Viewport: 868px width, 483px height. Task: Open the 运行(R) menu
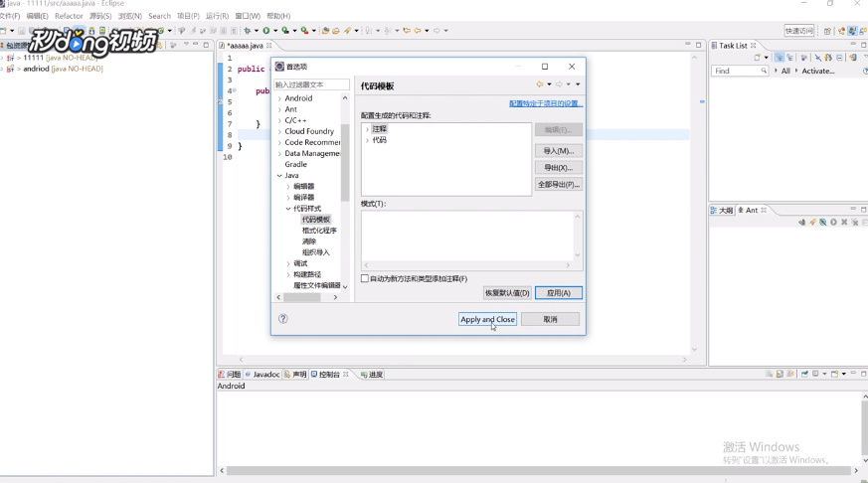click(x=217, y=16)
